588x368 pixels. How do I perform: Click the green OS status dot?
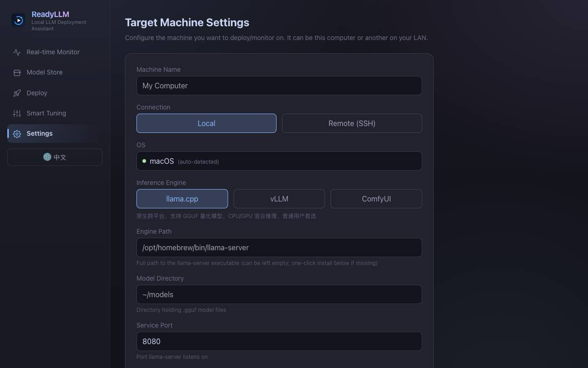(x=144, y=161)
